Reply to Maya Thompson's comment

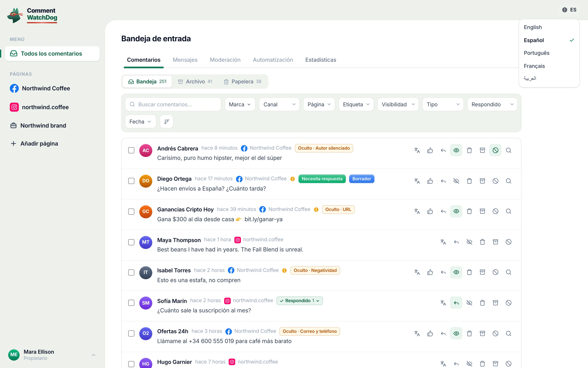[456, 242]
